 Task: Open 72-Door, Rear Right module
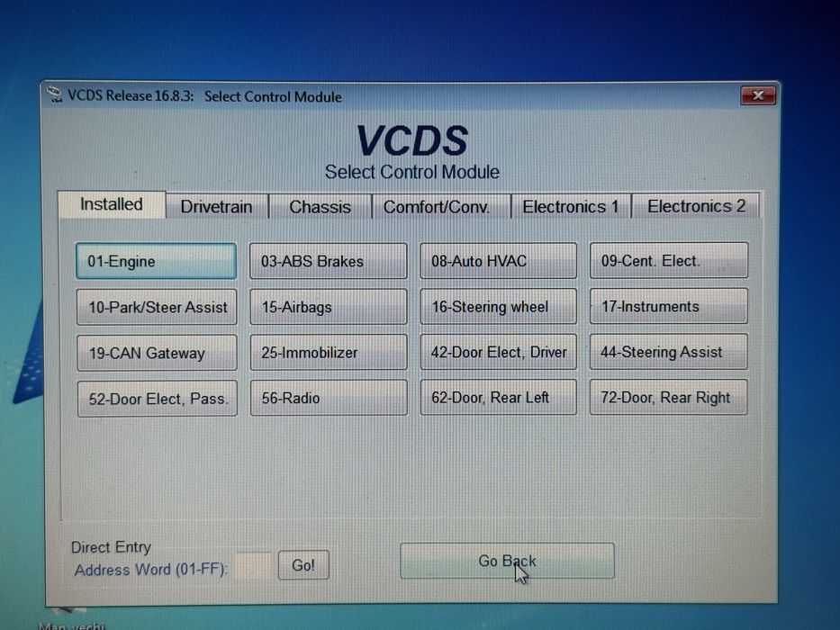(669, 397)
